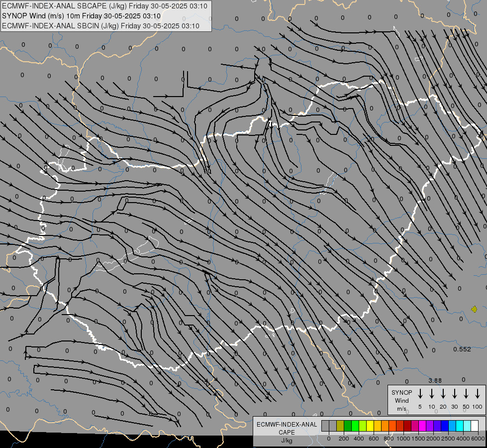
Task: Click the 2500 label in CAPE legend
Action: coord(448,439)
